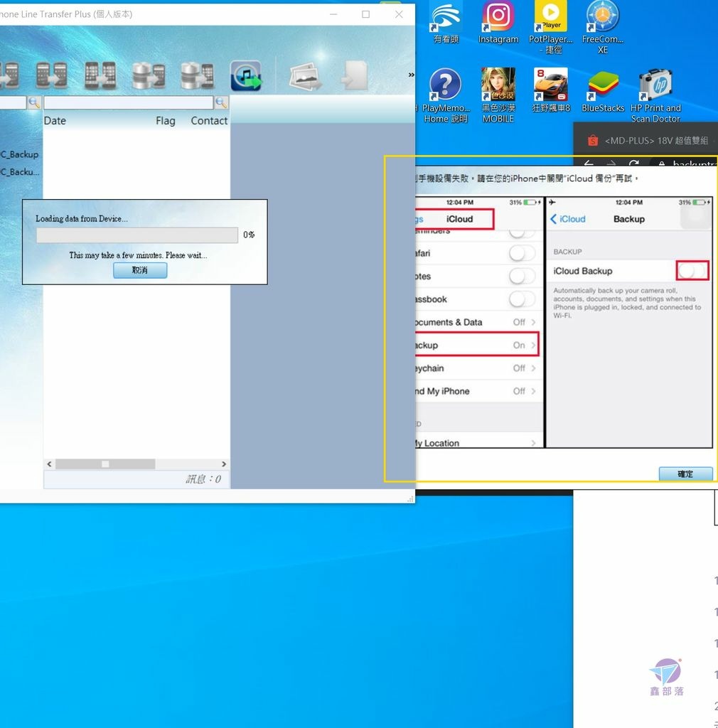718x728 pixels.
Task: Click the horizontal scrollbar thumb
Action: [105, 464]
